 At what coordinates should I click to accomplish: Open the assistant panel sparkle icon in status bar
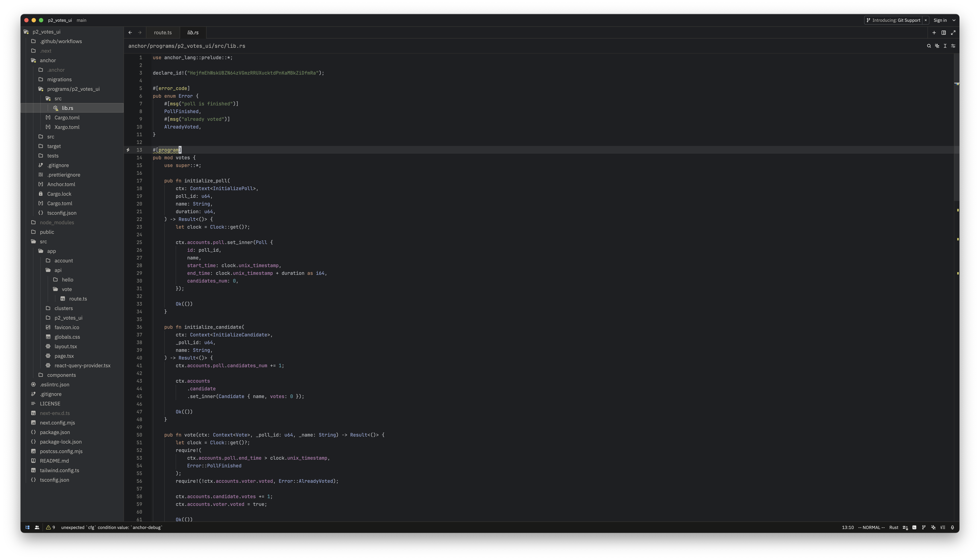click(933, 527)
